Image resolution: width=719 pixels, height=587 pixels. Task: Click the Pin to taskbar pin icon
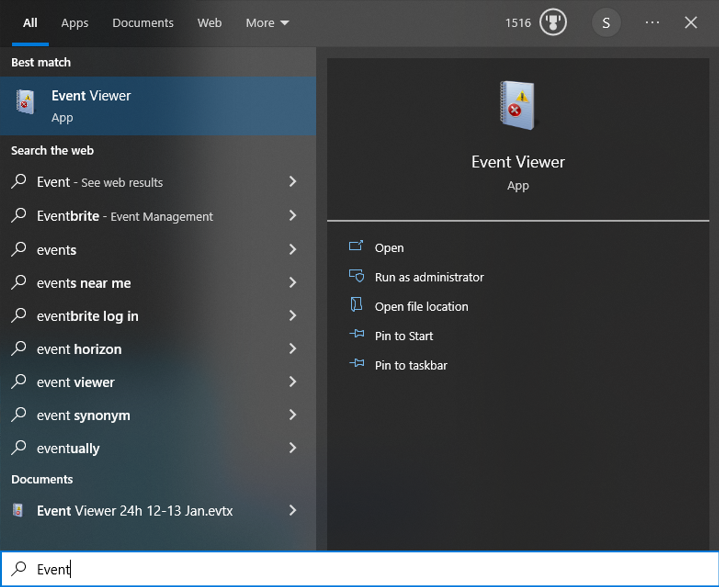pyautogui.click(x=356, y=365)
